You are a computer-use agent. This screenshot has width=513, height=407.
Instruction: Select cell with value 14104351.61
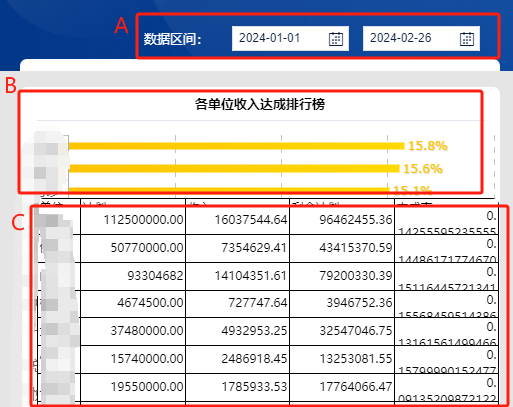coord(238,276)
